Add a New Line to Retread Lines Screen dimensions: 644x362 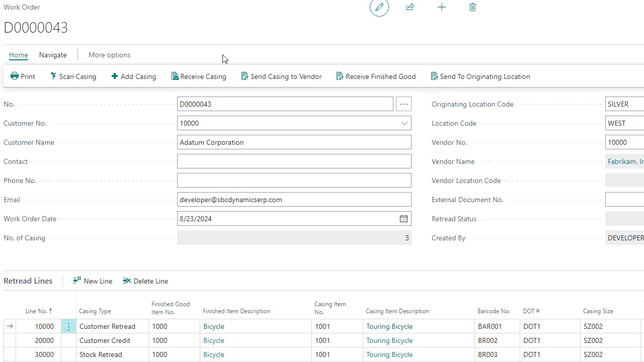coord(93,281)
